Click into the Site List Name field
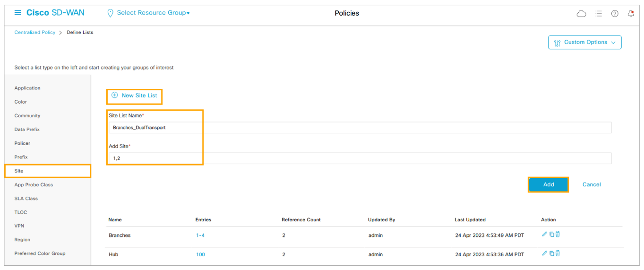This screenshot has width=644, height=270. 359,128
